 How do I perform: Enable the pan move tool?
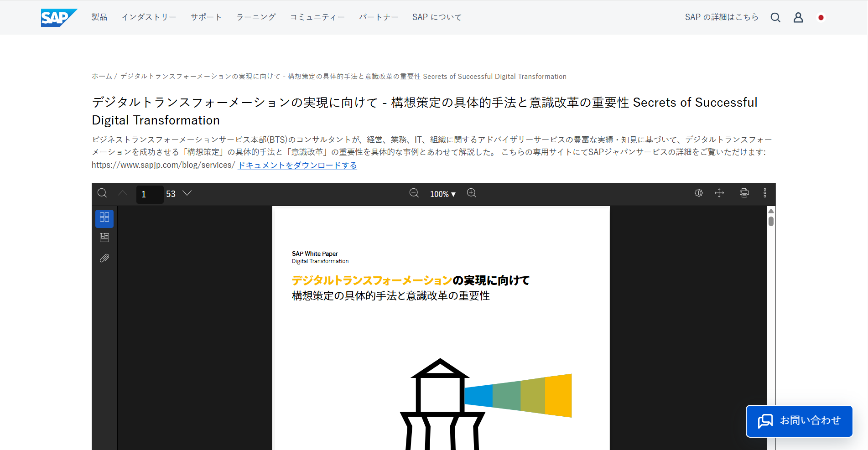click(x=719, y=193)
